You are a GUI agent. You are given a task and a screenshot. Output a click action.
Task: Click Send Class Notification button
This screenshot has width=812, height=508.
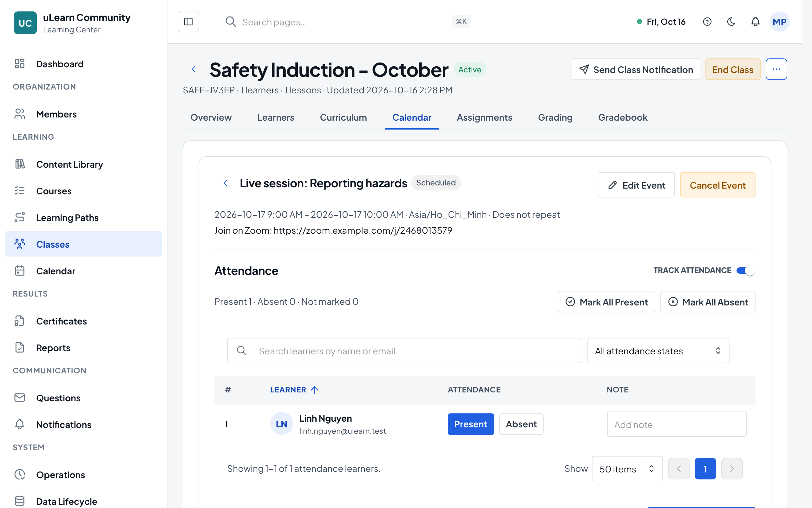click(x=636, y=70)
